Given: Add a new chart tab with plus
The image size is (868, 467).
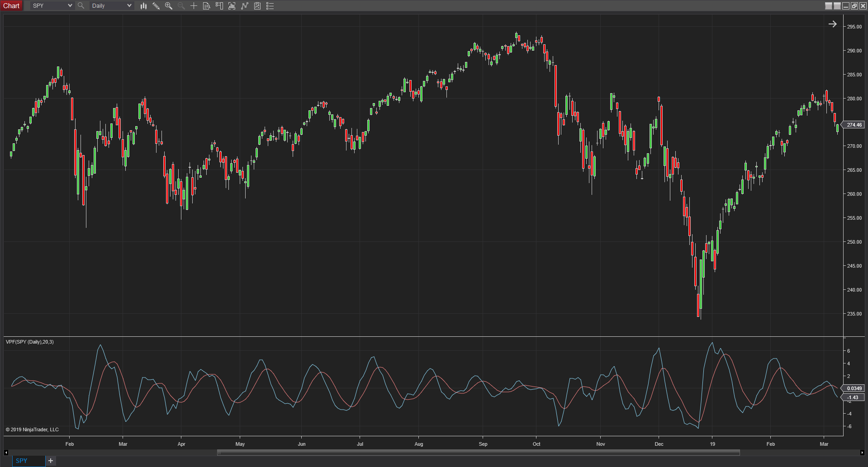Looking at the screenshot, I should pyautogui.click(x=51, y=461).
